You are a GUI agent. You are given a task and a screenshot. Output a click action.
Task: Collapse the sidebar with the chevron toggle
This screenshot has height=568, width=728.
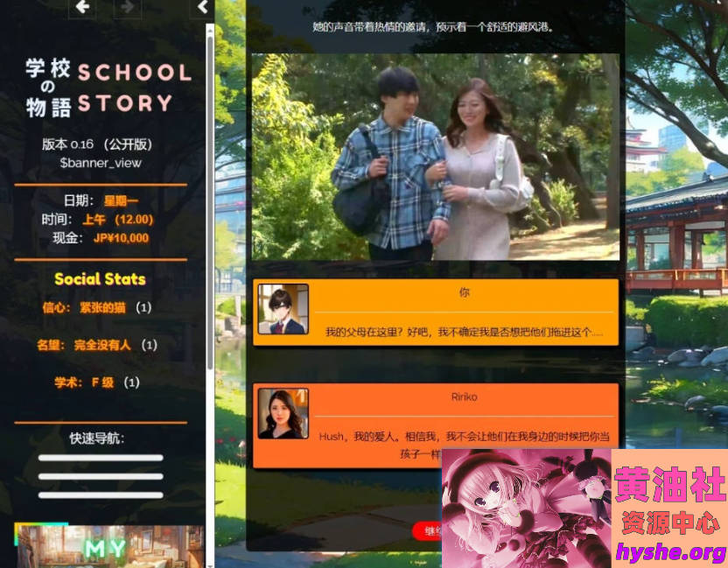[203, 8]
